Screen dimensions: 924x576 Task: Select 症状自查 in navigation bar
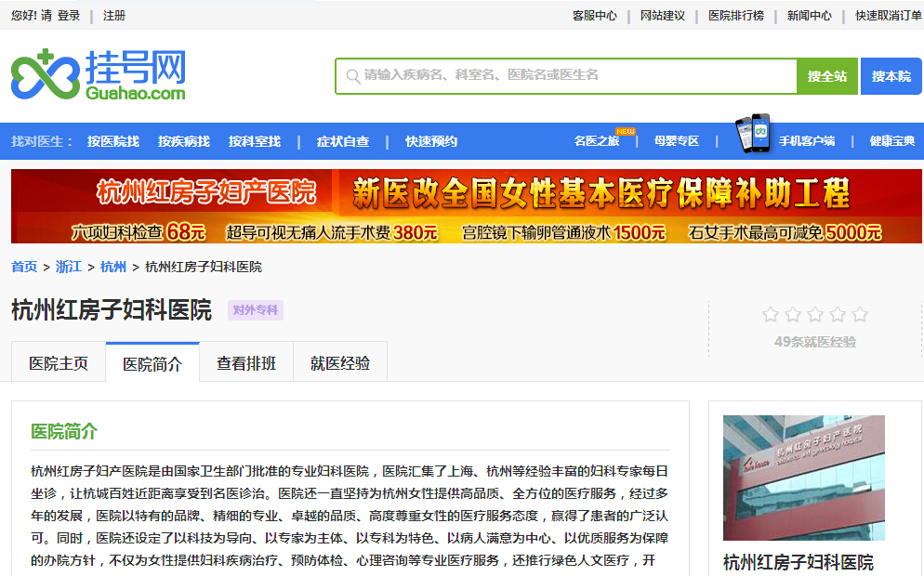point(343,141)
